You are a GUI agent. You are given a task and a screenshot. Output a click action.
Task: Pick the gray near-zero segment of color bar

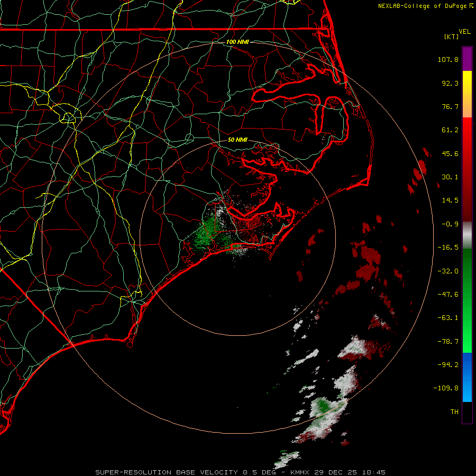pos(467,235)
